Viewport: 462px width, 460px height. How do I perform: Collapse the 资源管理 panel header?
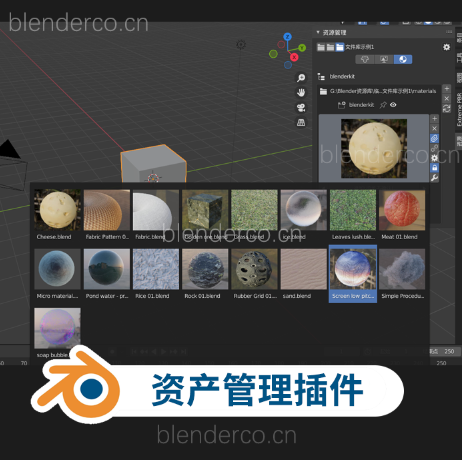318,32
